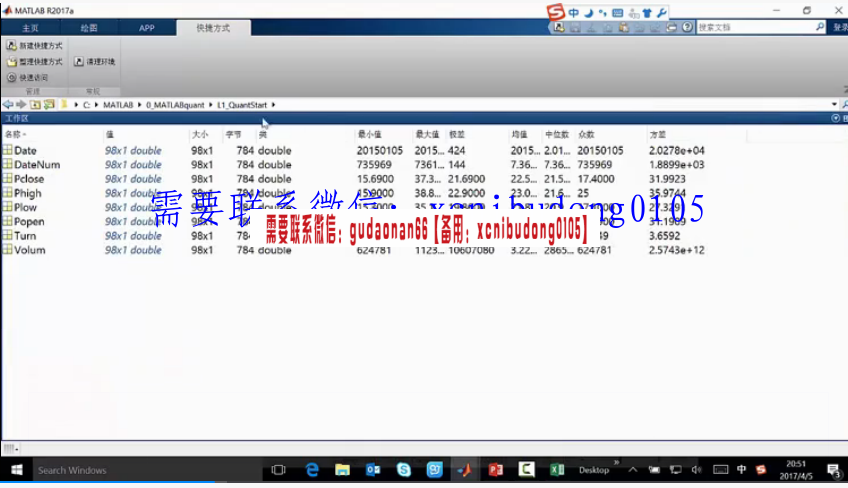
Task: Click the search magnifier in documentation box
Action: pyautogui.click(x=820, y=27)
